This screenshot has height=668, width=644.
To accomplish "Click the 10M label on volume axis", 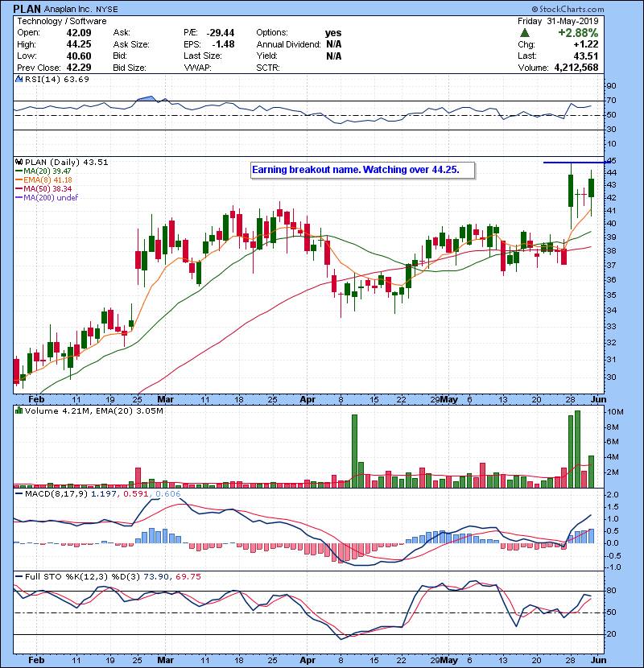I will [616, 412].
